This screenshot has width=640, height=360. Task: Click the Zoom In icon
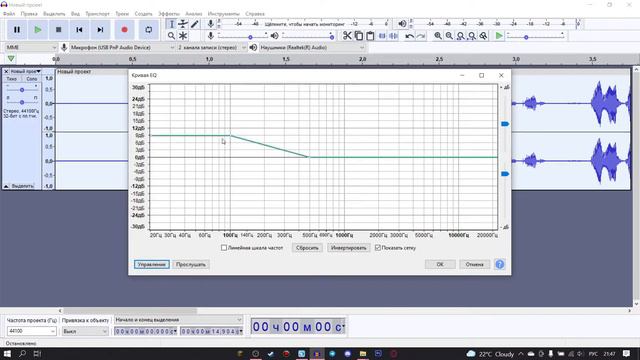click(438, 36)
